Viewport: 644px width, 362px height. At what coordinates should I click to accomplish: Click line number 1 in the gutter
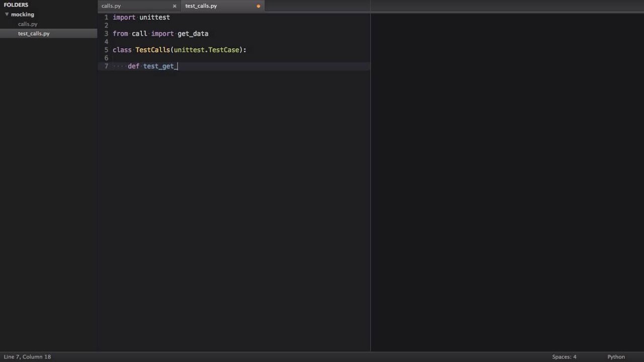tap(106, 17)
